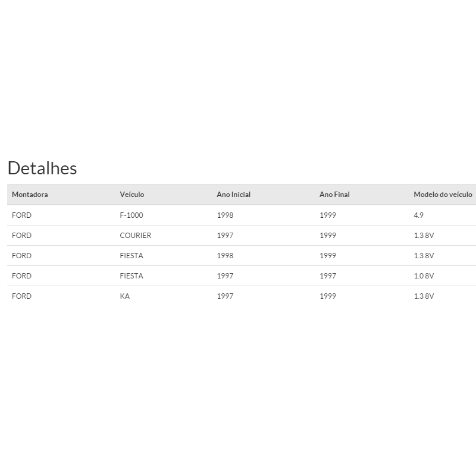Select FIESTA in the 1.0 8V row
476x476 pixels.
coord(131,276)
